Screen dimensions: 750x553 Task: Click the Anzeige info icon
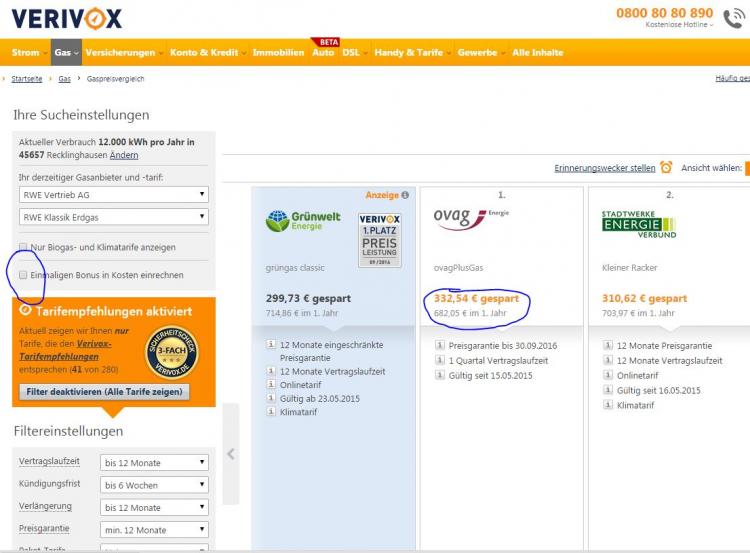[x=405, y=195]
